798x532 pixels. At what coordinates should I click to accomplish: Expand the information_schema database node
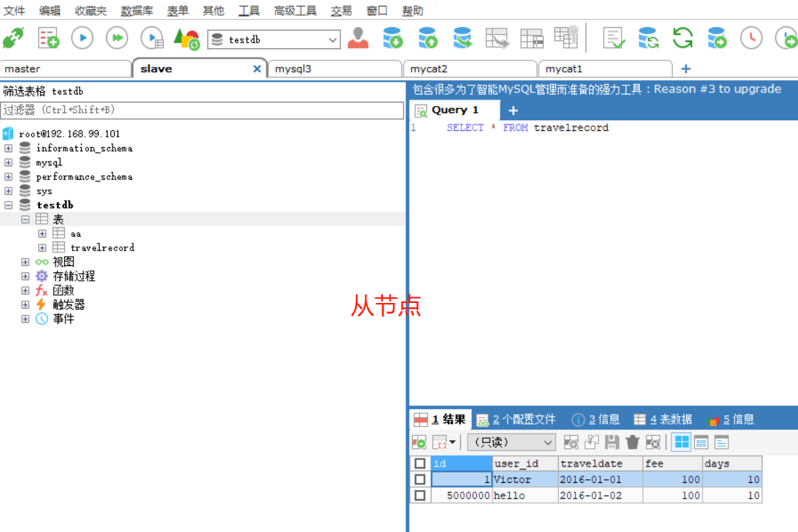pyautogui.click(x=9, y=148)
